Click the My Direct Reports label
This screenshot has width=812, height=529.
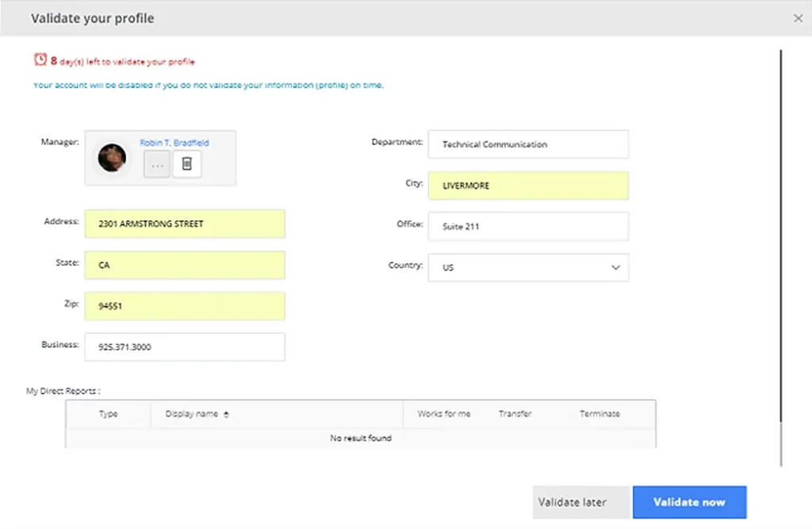(x=63, y=391)
